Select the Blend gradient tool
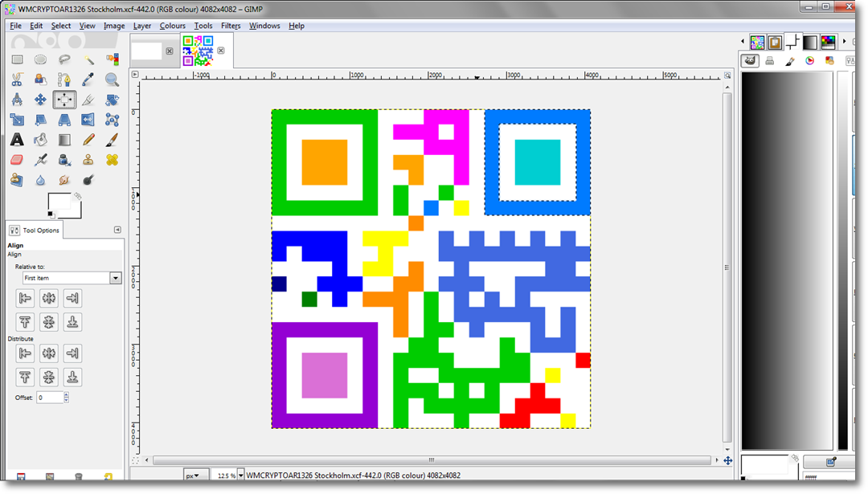The width and height of the screenshot is (868, 494). click(x=64, y=140)
